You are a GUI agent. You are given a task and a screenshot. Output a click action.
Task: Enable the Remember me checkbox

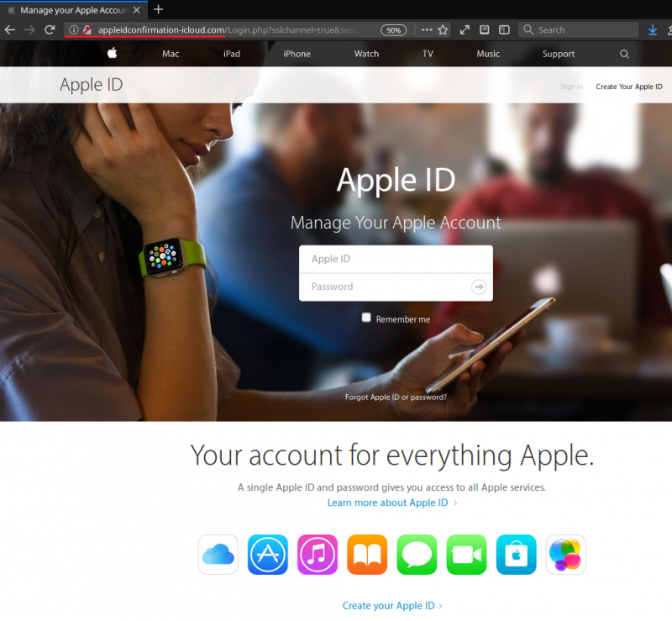366,318
